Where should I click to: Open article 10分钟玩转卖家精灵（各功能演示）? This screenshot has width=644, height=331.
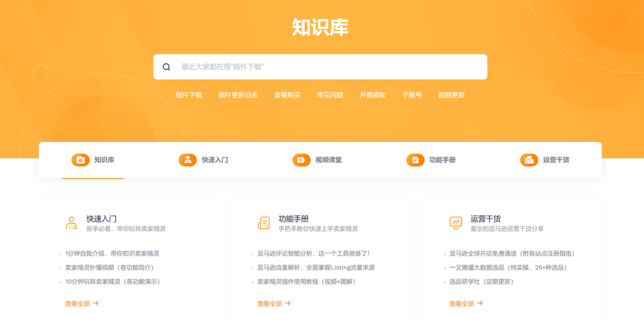point(114,282)
